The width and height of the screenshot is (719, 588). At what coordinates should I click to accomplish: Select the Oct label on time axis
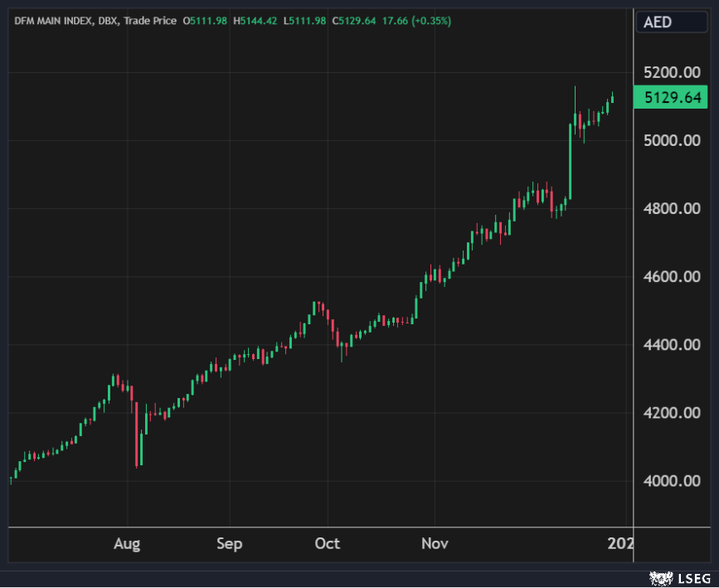coord(328,544)
